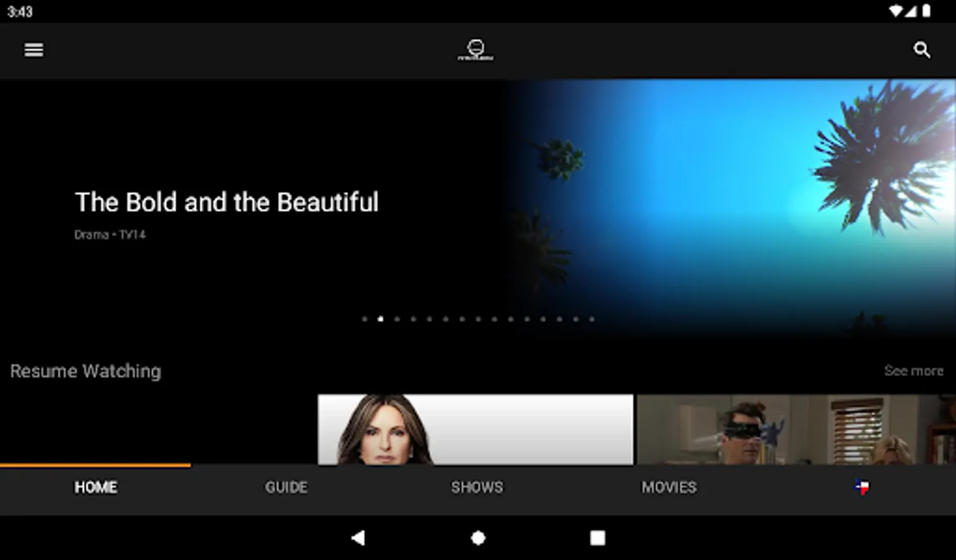Switch to the SHOWS tab
The image size is (956, 560).
click(477, 487)
